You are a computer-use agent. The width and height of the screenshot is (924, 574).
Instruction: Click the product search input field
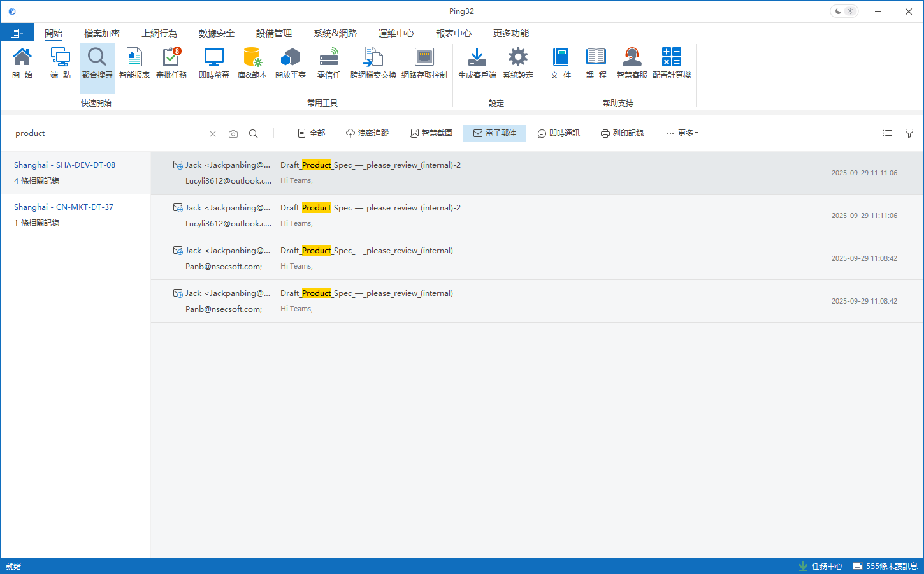coord(108,133)
